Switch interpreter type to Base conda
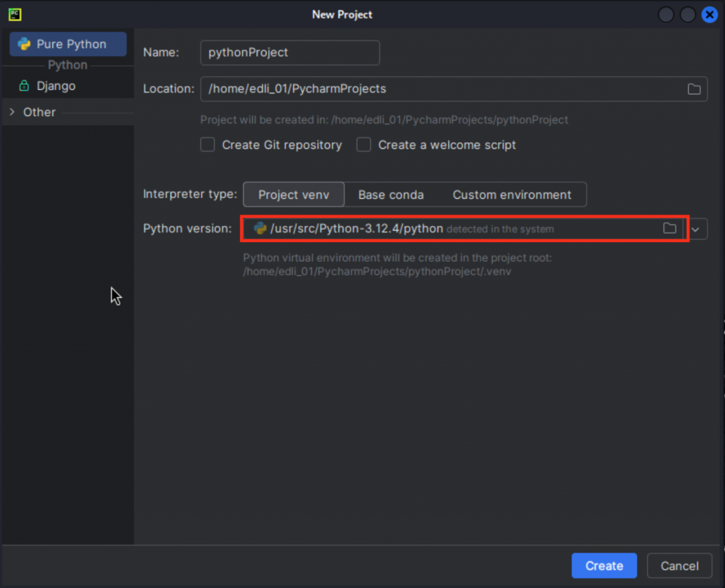The width and height of the screenshot is (725, 588). click(391, 195)
